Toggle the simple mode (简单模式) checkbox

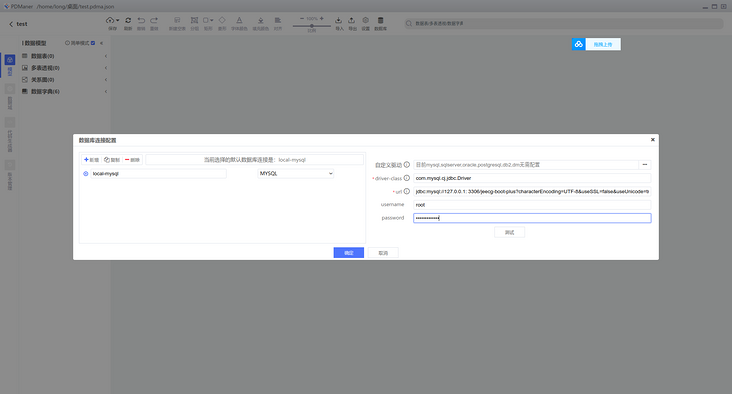(93, 43)
